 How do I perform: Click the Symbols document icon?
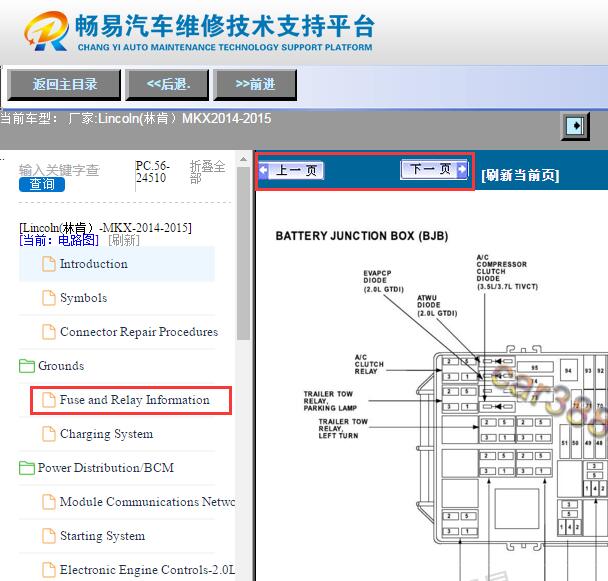pyautogui.click(x=48, y=298)
